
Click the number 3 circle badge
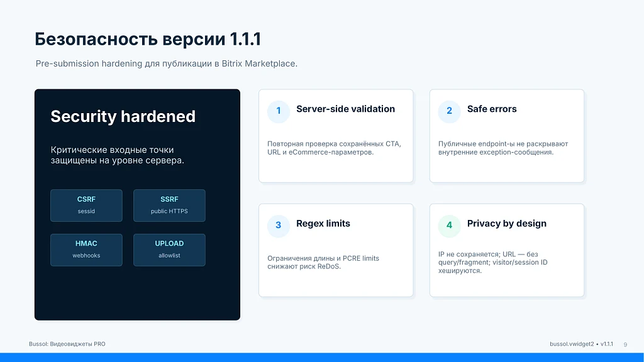click(279, 226)
